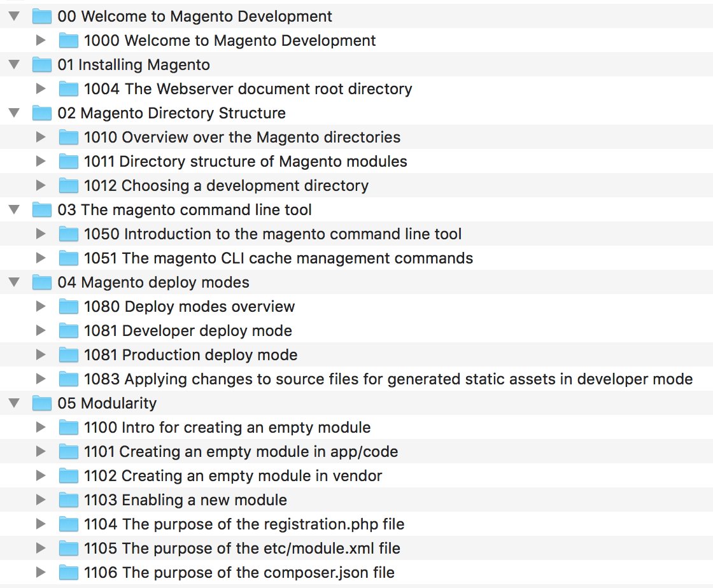Click folder icon of 1083 Applying changes row

(x=69, y=379)
